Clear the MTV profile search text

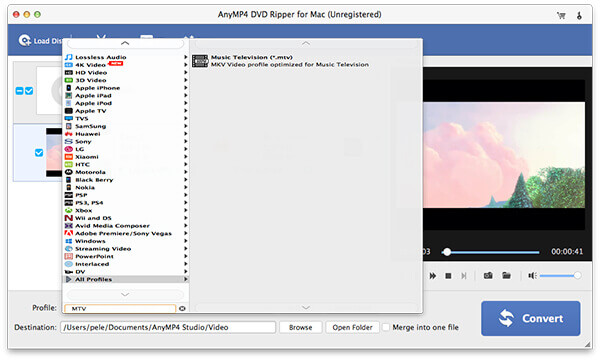(x=182, y=308)
